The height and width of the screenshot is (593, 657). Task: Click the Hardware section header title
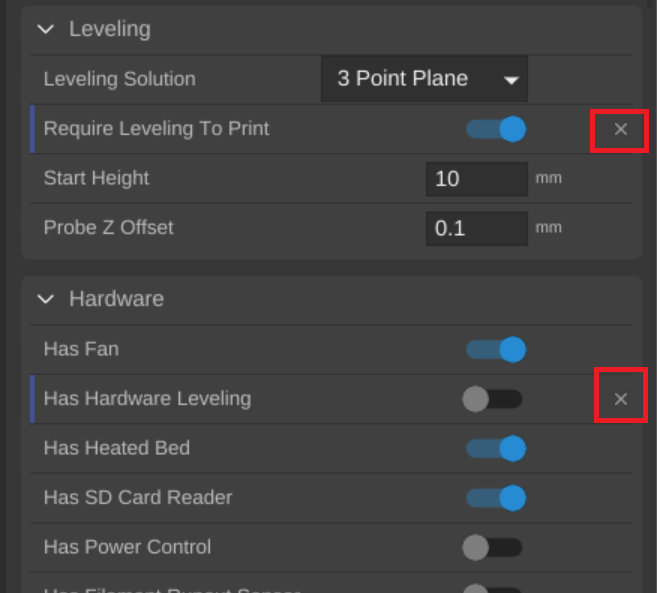click(116, 299)
